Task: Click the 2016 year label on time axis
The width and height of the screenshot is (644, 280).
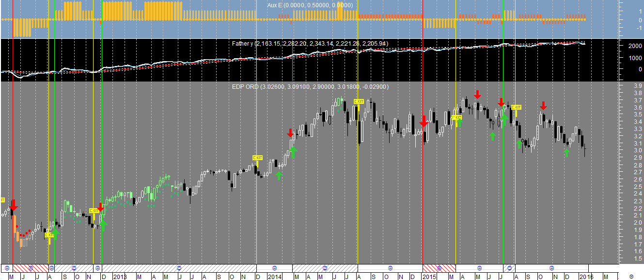Action: (587, 277)
